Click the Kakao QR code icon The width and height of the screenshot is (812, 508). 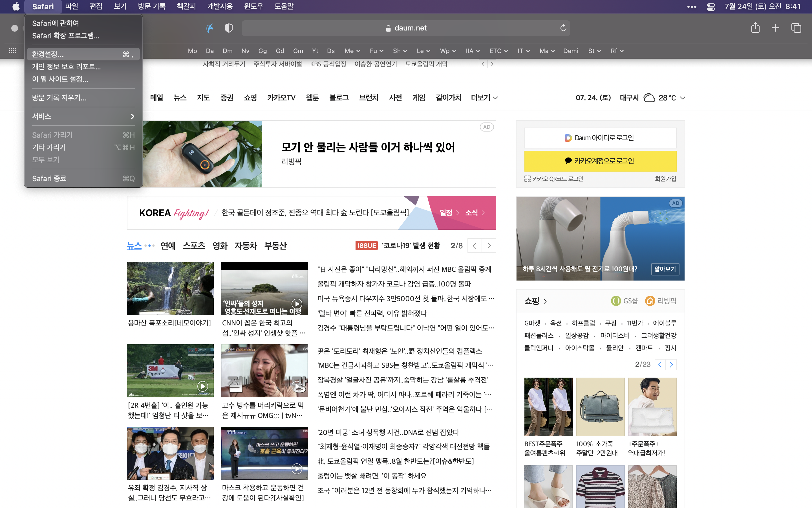click(x=528, y=179)
